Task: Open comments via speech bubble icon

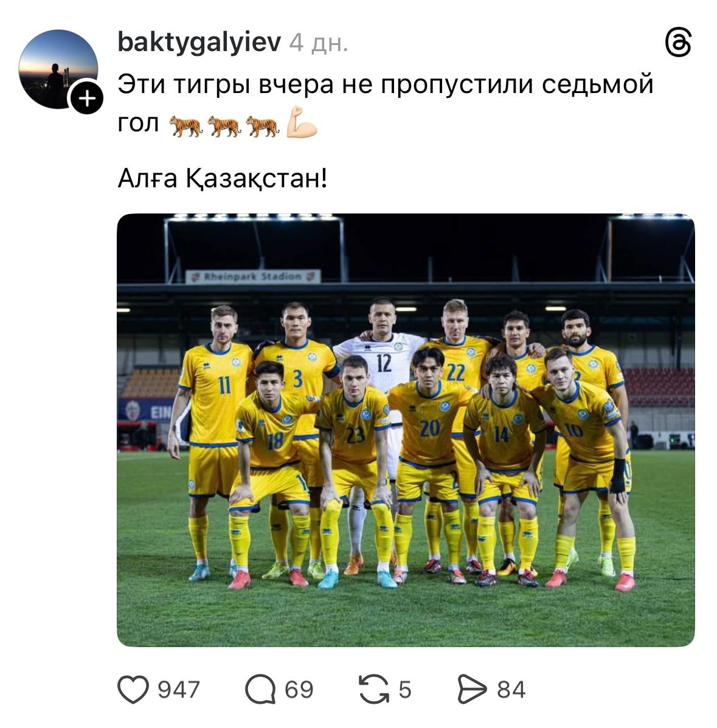Action: pyautogui.click(x=260, y=689)
